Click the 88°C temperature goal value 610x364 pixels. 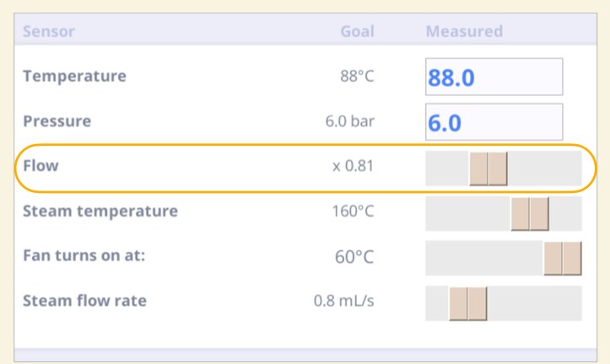[x=357, y=76]
